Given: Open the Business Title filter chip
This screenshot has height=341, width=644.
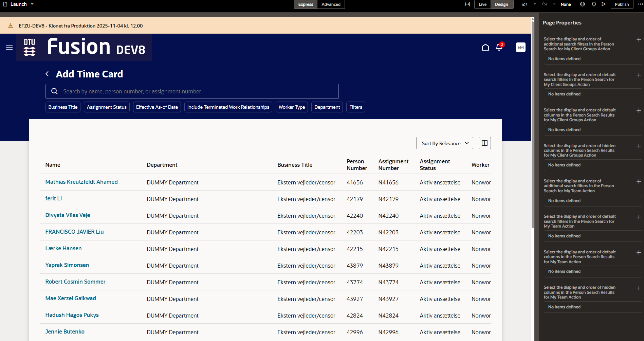Looking at the screenshot, I should 63,107.
